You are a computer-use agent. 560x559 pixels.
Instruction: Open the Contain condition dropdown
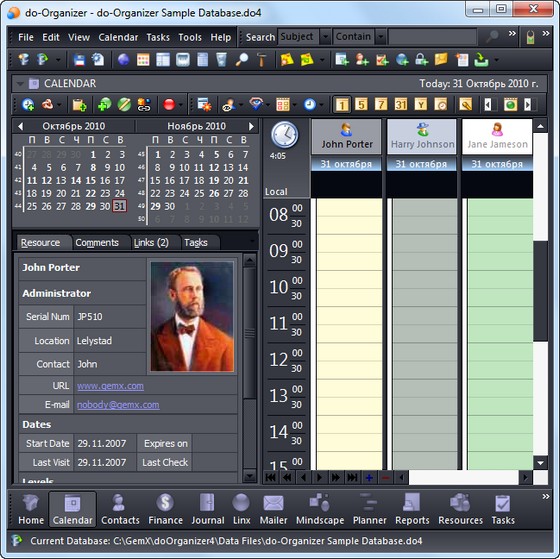[x=381, y=36]
